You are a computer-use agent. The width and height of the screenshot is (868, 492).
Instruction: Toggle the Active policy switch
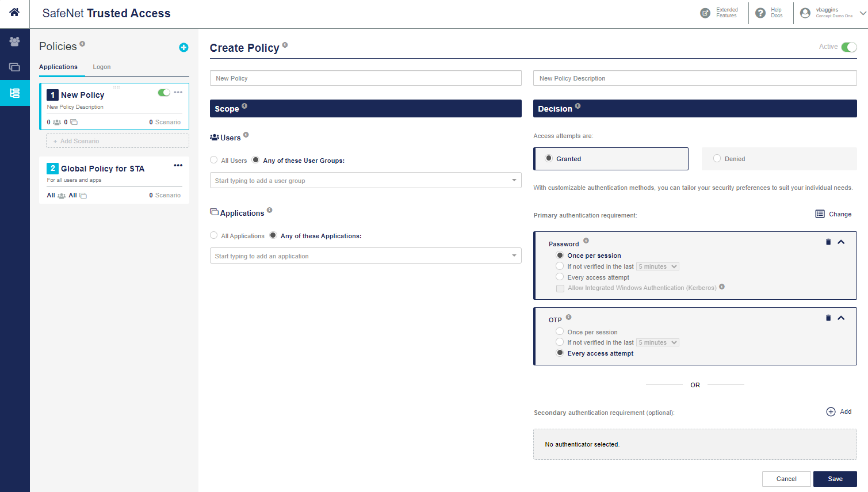pyautogui.click(x=849, y=47)
